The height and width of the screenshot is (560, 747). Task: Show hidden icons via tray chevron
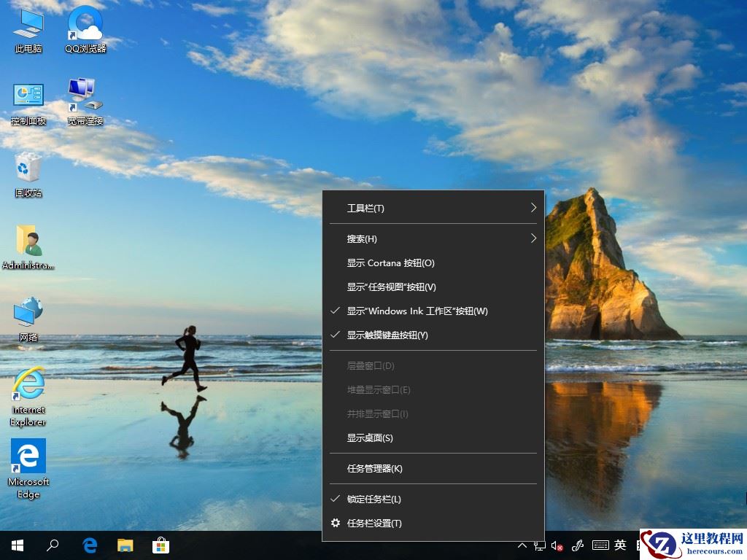pos(522,545)
